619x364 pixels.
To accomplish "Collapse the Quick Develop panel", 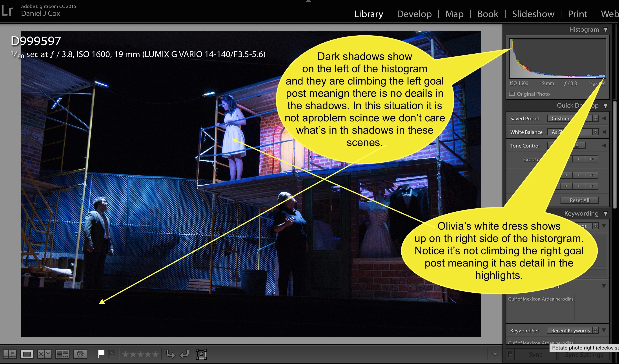I will pyautogui.click(x=606, y=106).
